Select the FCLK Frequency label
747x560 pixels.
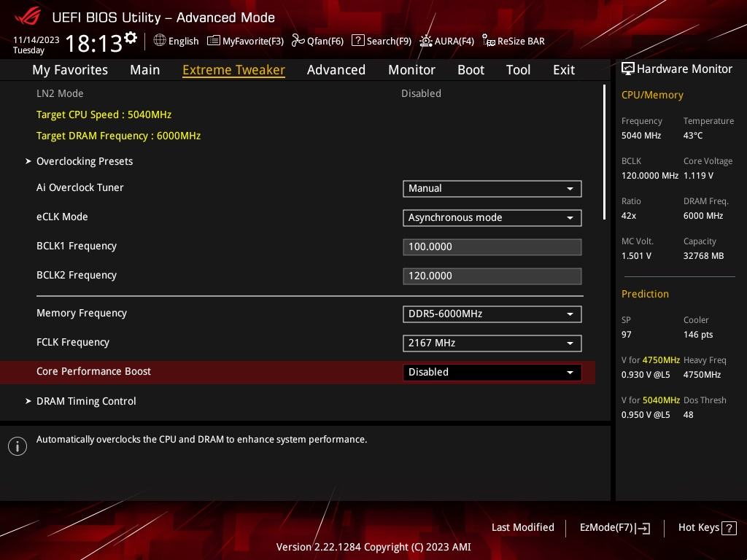(73, 343)
